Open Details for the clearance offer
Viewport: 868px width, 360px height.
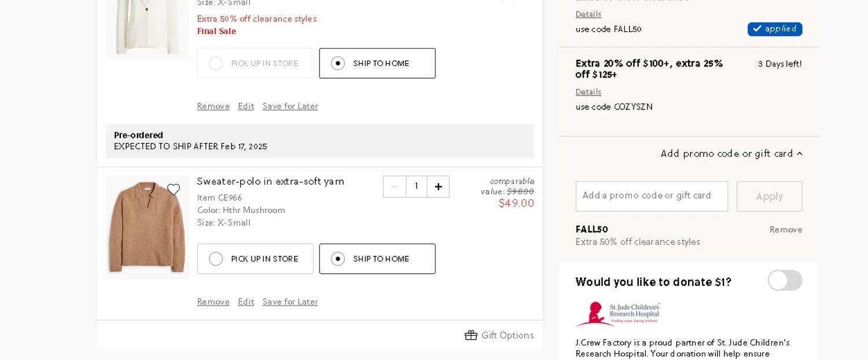tap(588, 14)
